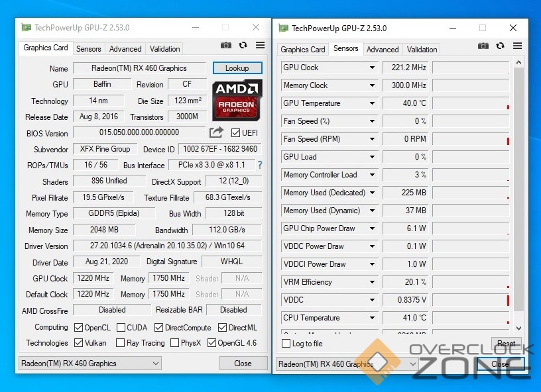541x392 pixels.
Task: Open GPU selector dropdown in left window
Action: point(90,364)
